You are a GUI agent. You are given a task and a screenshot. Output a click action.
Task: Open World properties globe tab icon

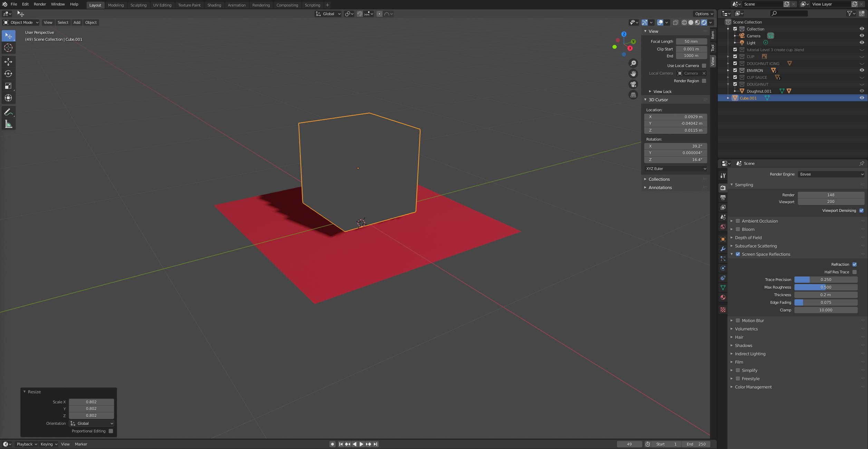(x=723, y=227)
